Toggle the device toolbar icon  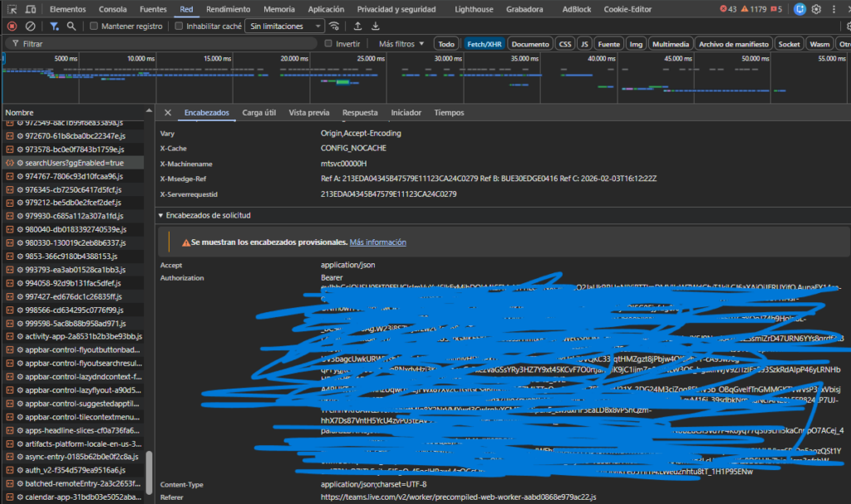[x=29, y=8]
